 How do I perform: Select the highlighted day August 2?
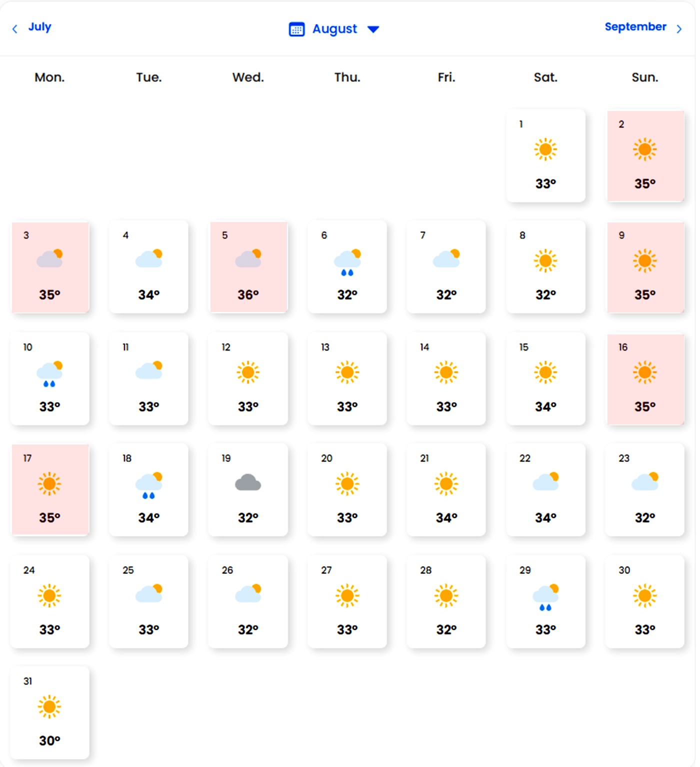pos(645,156)
